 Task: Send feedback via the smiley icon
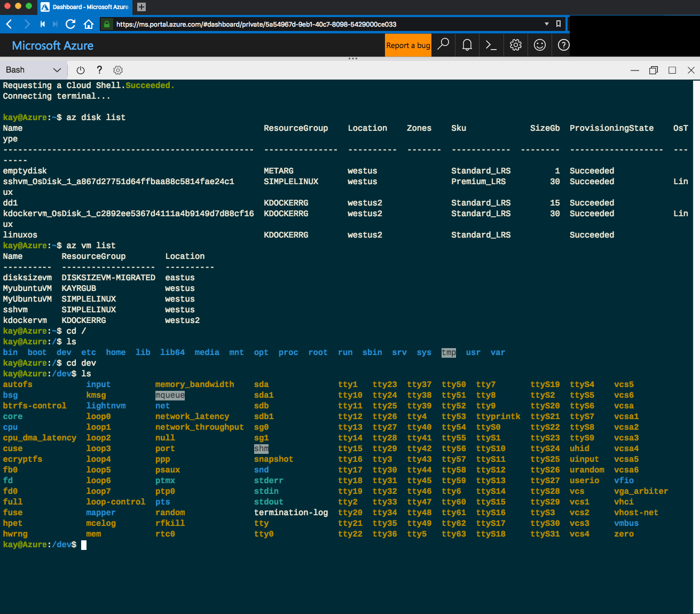539,45
